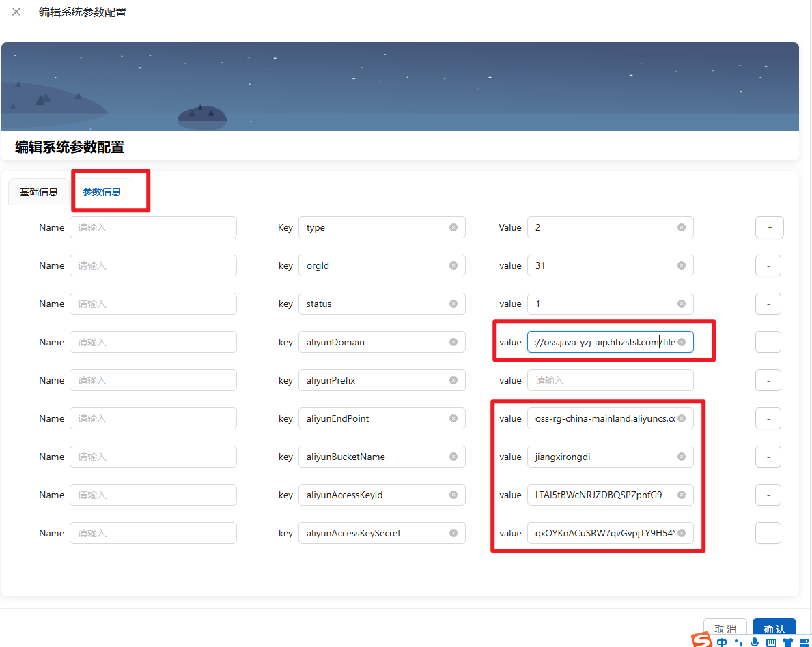
Task: Click the Sogou input method S icon
Action: 701,641
